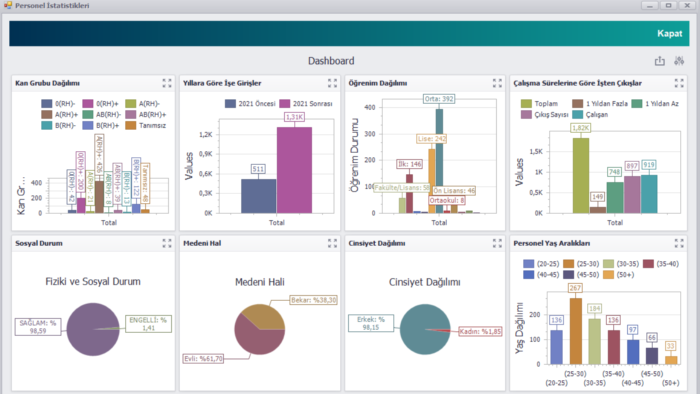Select the (25-30) age bar showing 267

click(x=575, y=331)
